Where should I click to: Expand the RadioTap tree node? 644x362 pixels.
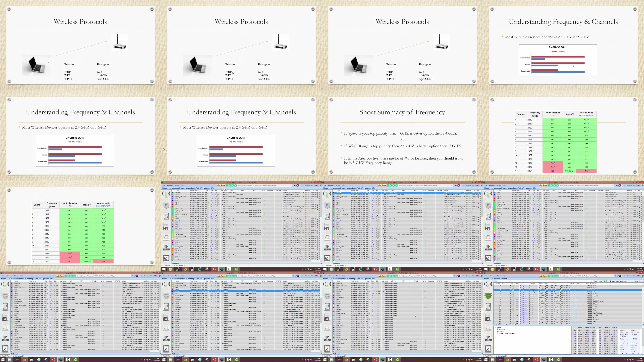point(497,330)
